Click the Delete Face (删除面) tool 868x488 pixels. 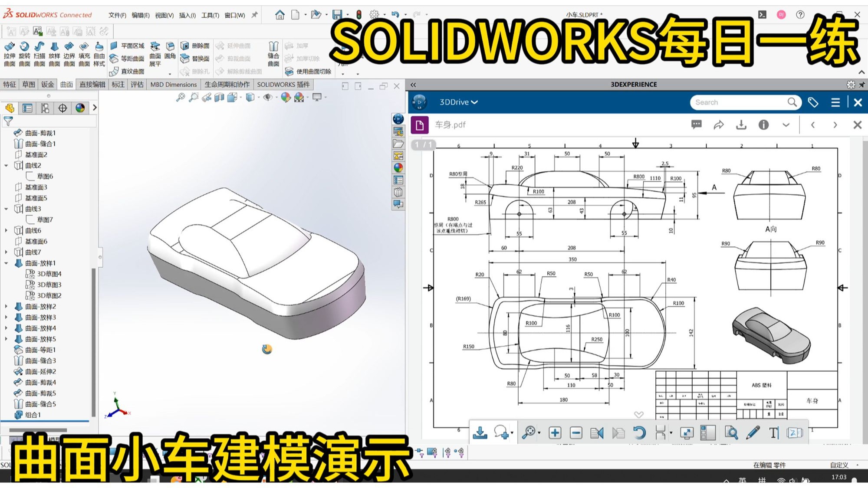[195, 46]
